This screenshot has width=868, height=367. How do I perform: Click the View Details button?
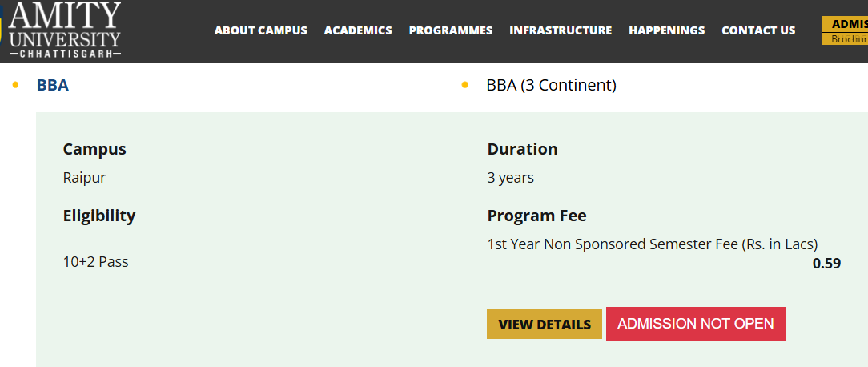point(545,324)
